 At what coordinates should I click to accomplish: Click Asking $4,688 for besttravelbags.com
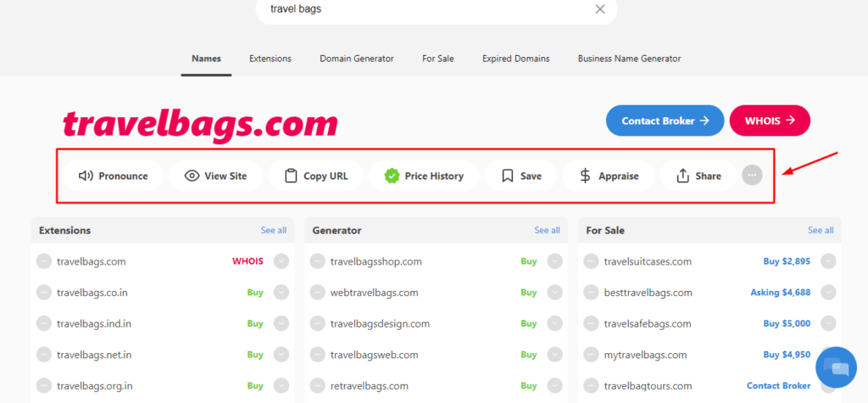[781, 292]
